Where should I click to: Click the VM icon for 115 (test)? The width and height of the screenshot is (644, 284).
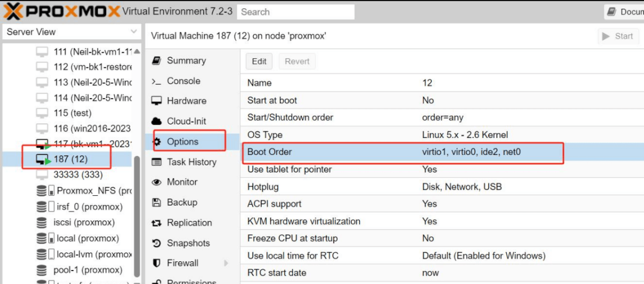pyautogui.click(x=42, y=113)
